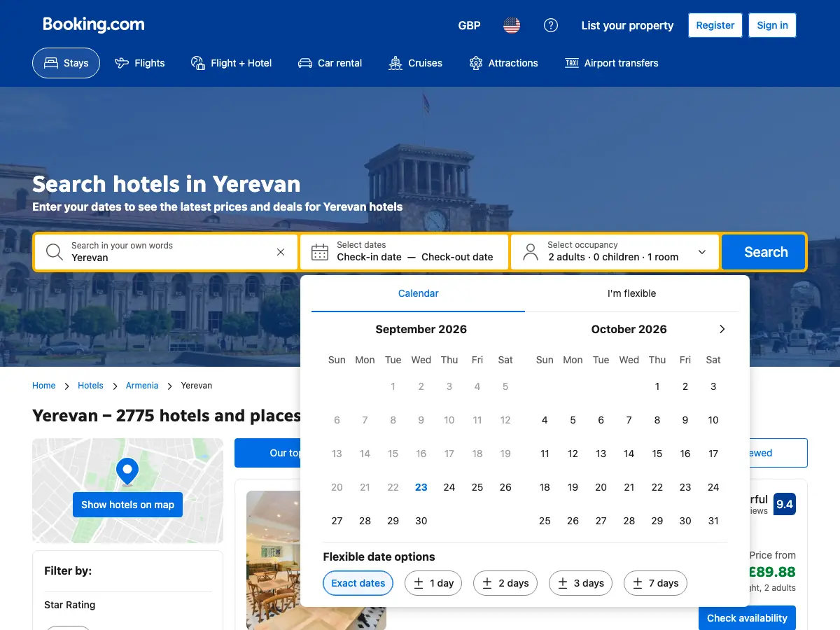Image resolution: width=840 pixels, height=630 pixels.
Task: Go to Home breadcrumb
Action: tap(43, 386)
